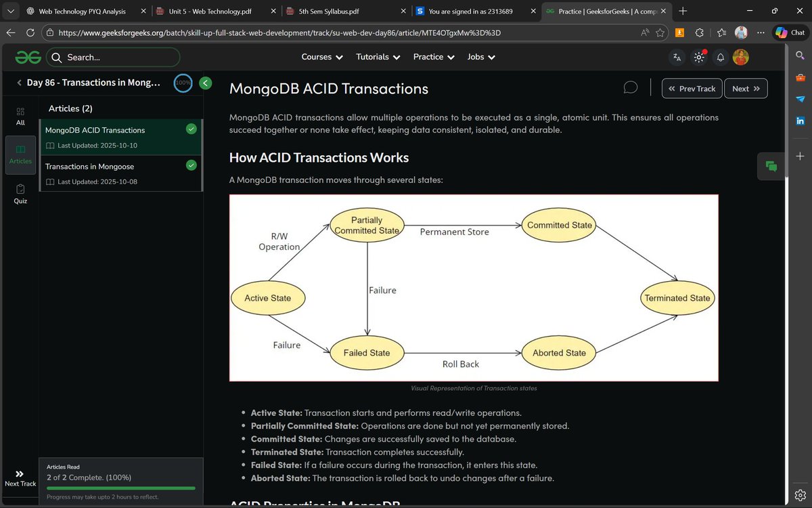Go to the Next article

746,89
